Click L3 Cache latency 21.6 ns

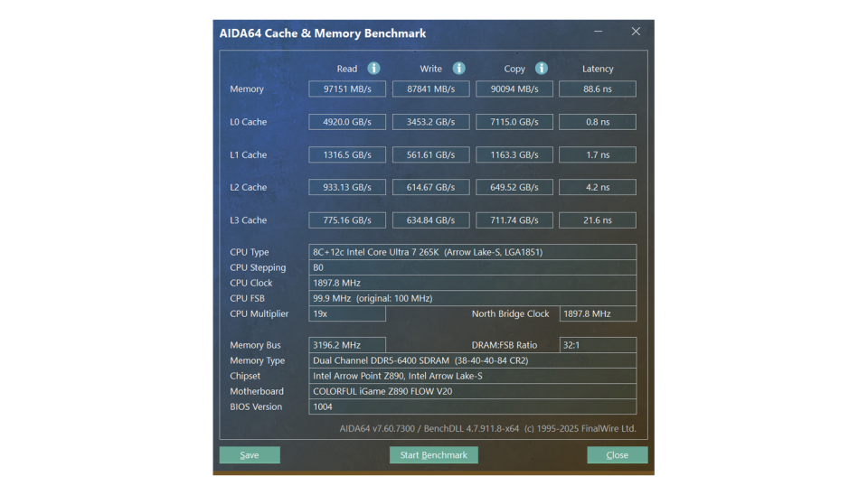(598, 220)
